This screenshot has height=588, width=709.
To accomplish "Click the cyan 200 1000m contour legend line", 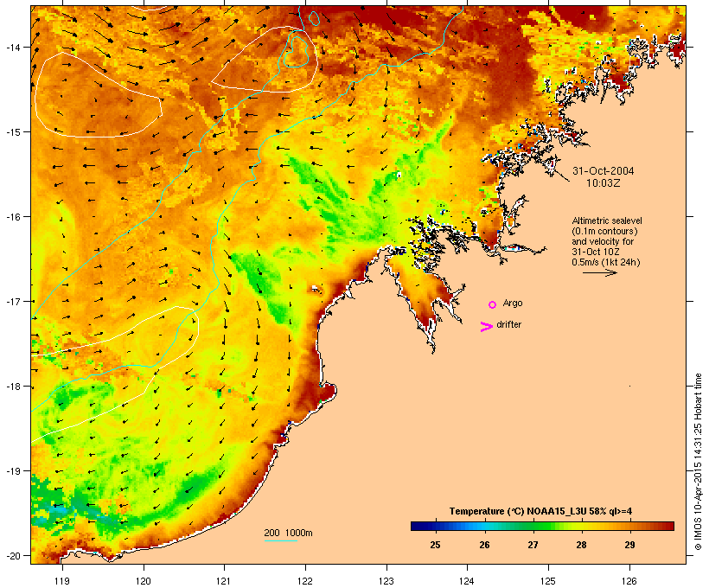I will click(280, 540).
